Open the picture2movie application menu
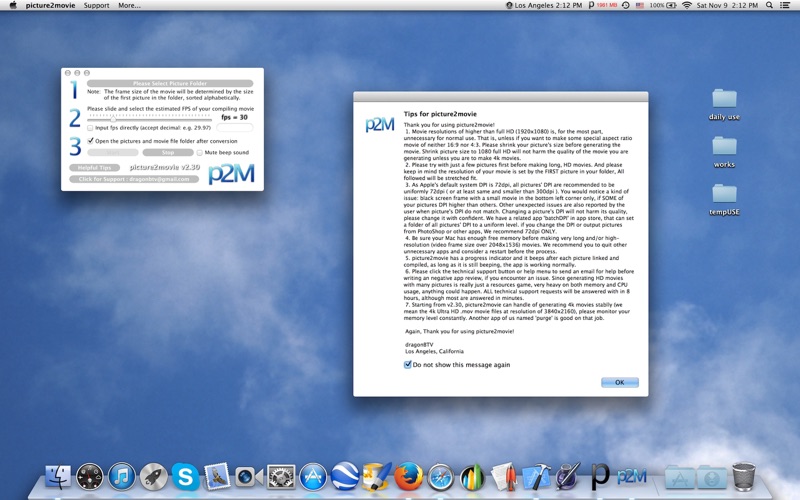This screenshot has height=500, width=800. [x=51, y=5]
